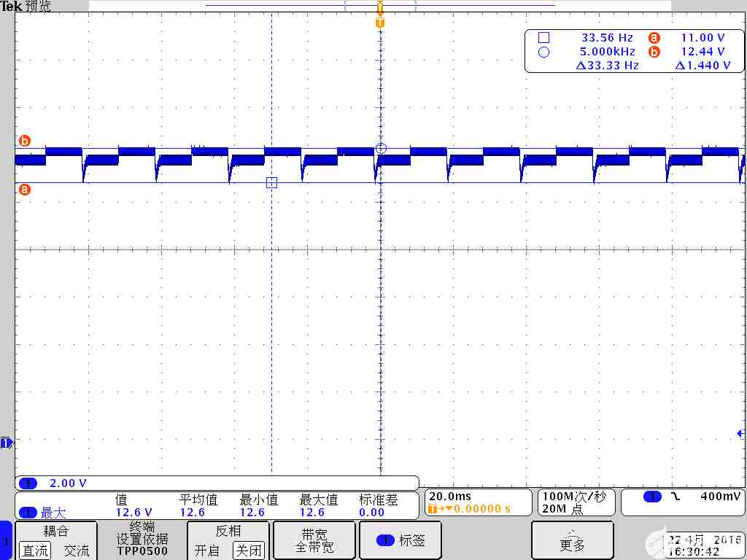Click the 20.0ms timebase readout

coord(449,497)
